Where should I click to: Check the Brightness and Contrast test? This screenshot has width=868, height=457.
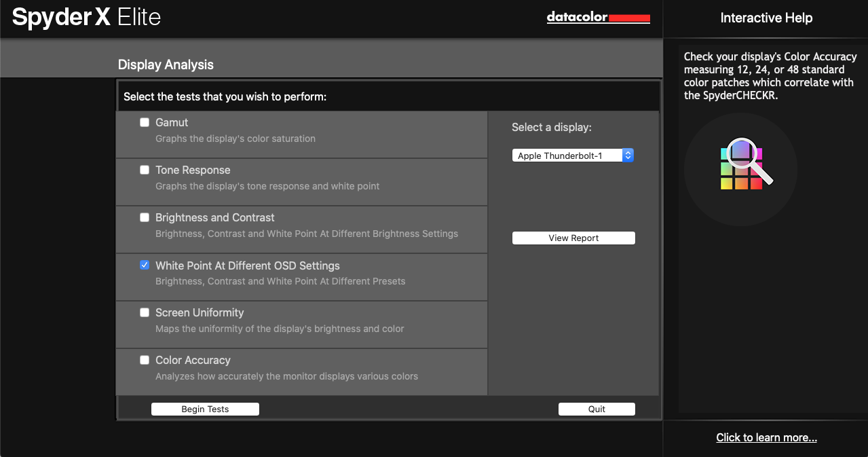[145, 217]
